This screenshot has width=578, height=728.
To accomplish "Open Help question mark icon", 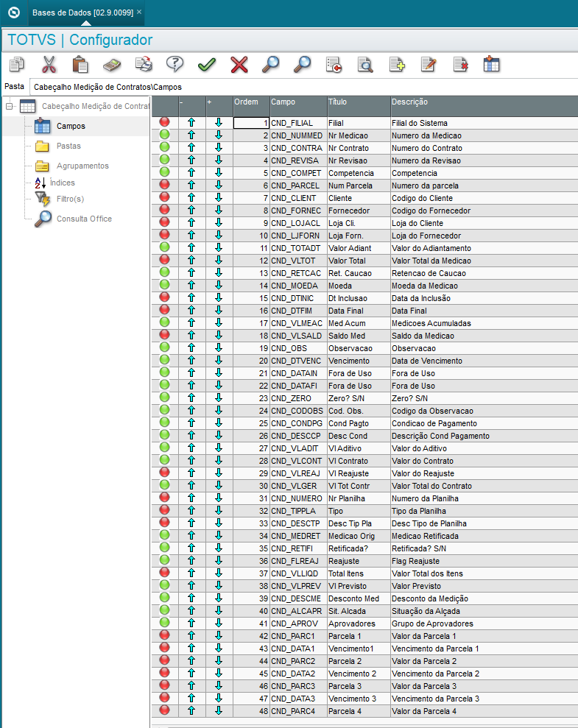I will click(x=175, y=65).
